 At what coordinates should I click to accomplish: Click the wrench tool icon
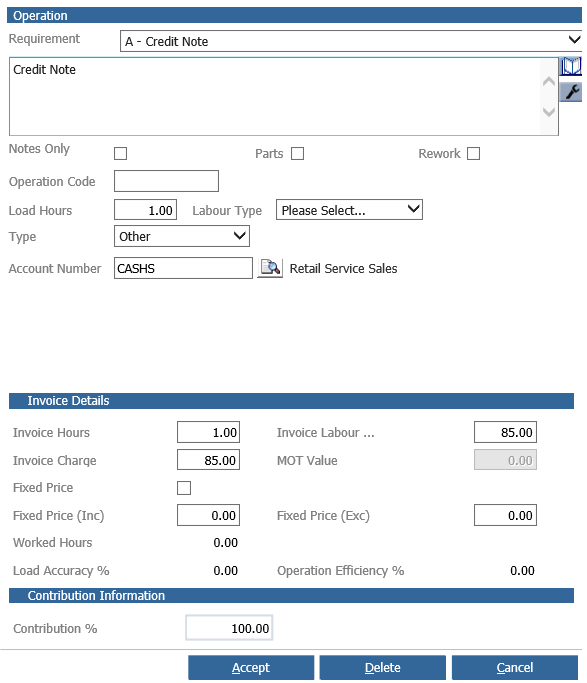click(570, 92)
